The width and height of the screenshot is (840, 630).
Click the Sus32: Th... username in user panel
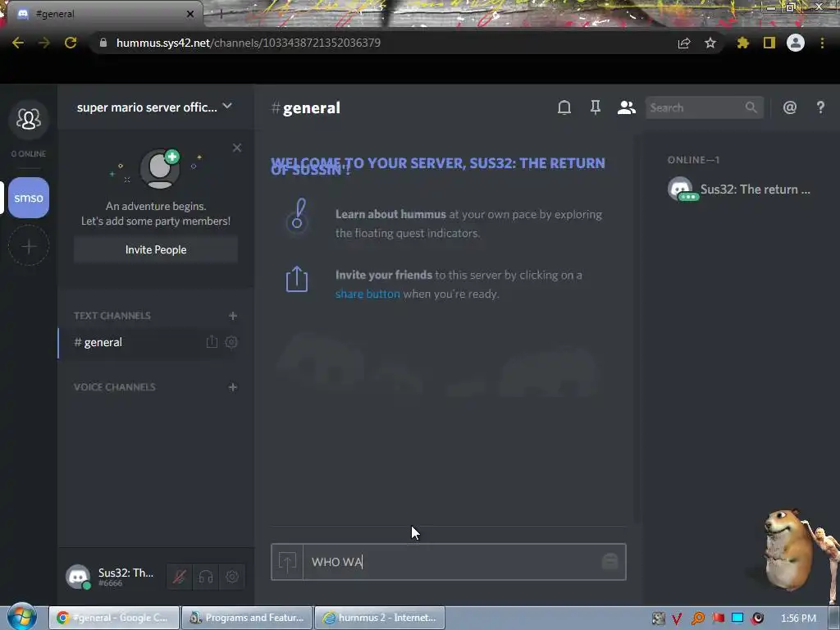coord(126,573)
